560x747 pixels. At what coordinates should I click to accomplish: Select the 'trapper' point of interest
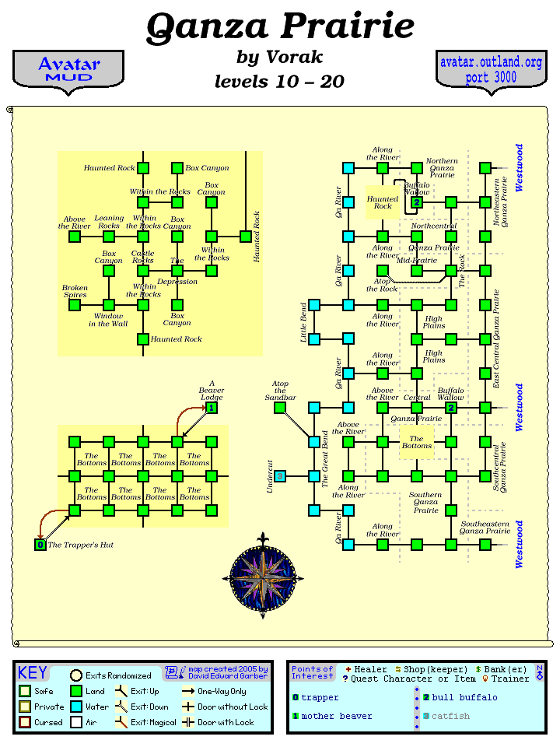[x=319, y=697]
